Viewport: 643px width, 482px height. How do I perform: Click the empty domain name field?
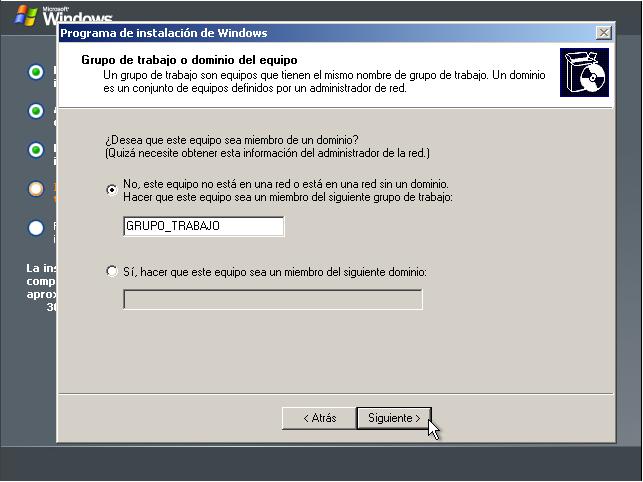[273, 299]
